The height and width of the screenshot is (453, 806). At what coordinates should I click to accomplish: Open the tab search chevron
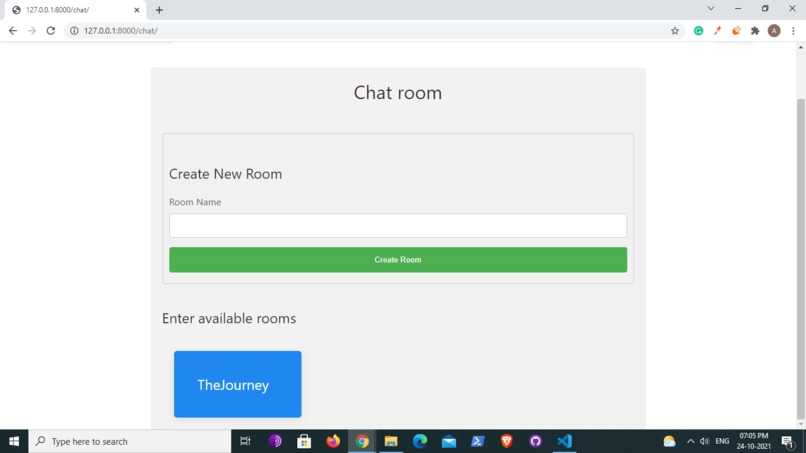click(x=711, y=9)
